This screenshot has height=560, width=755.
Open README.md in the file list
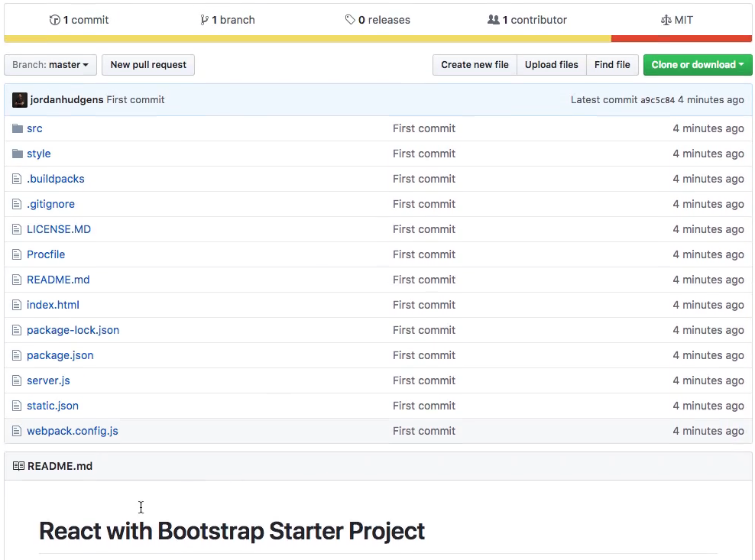(58, 280)
